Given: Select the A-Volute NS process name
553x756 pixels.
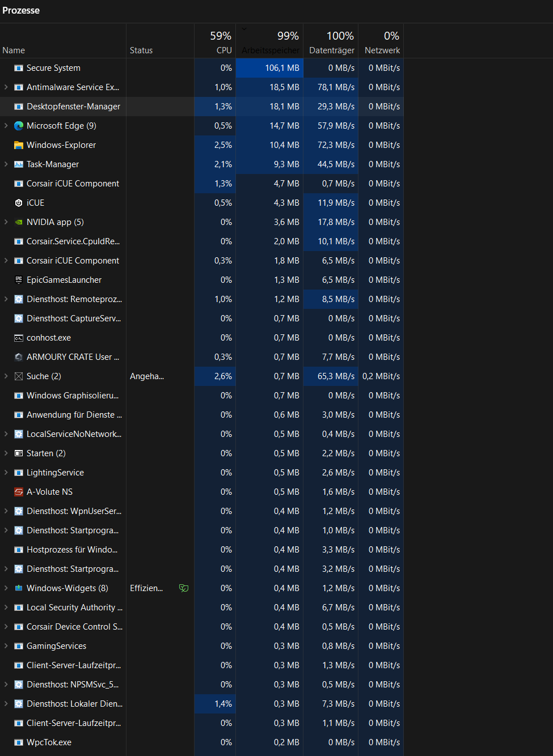Looking at the screenshot, I should point(49,492).
